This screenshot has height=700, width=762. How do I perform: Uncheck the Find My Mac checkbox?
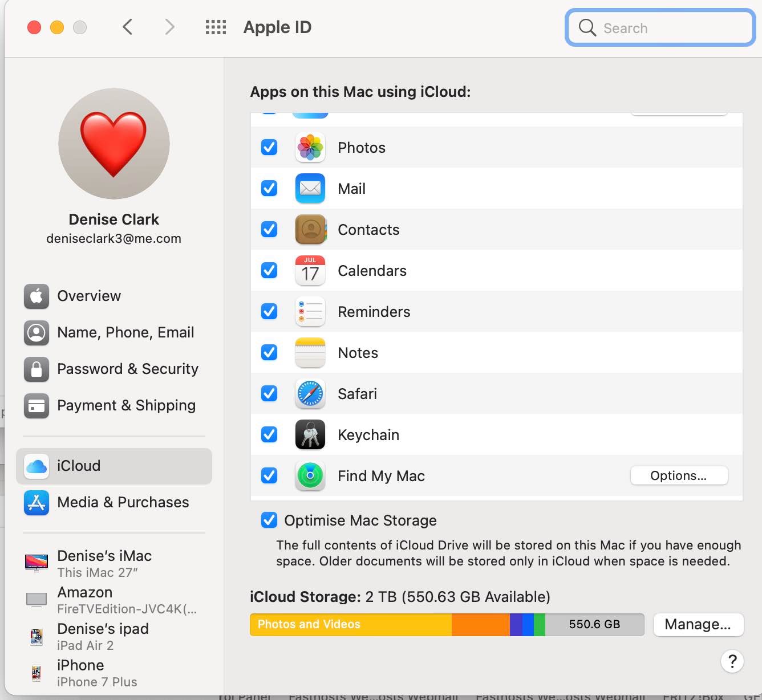point(269,476)
